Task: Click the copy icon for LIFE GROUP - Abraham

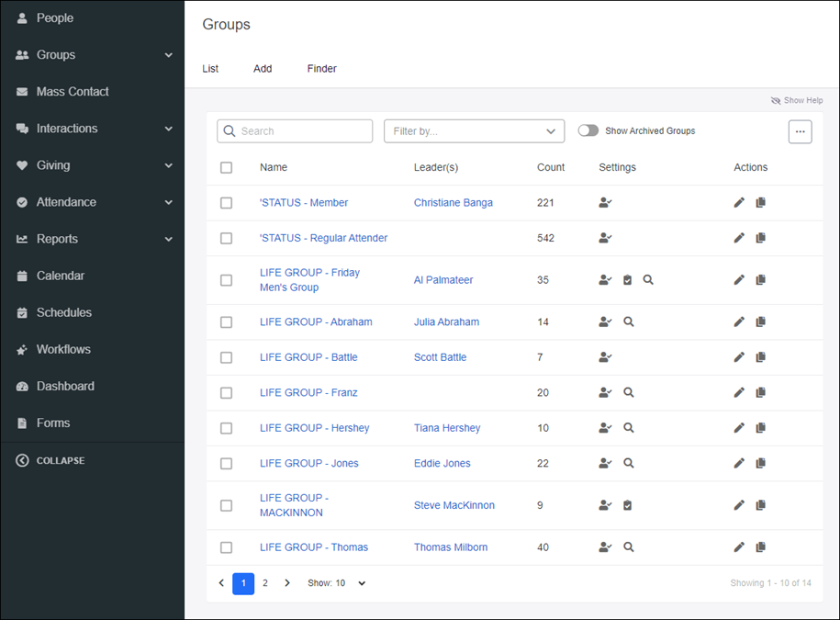Action: (x=760, y=322)
